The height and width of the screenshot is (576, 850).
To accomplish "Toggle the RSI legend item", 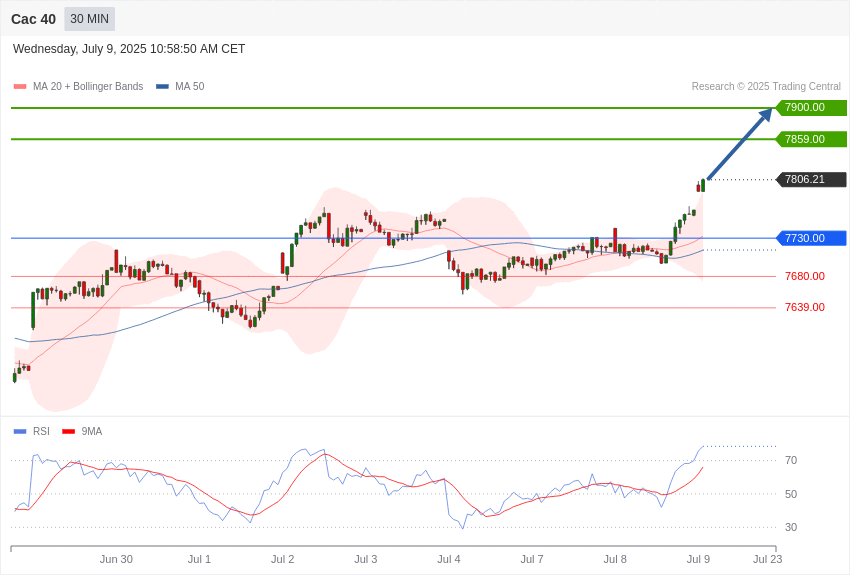I will coord(31,431).
